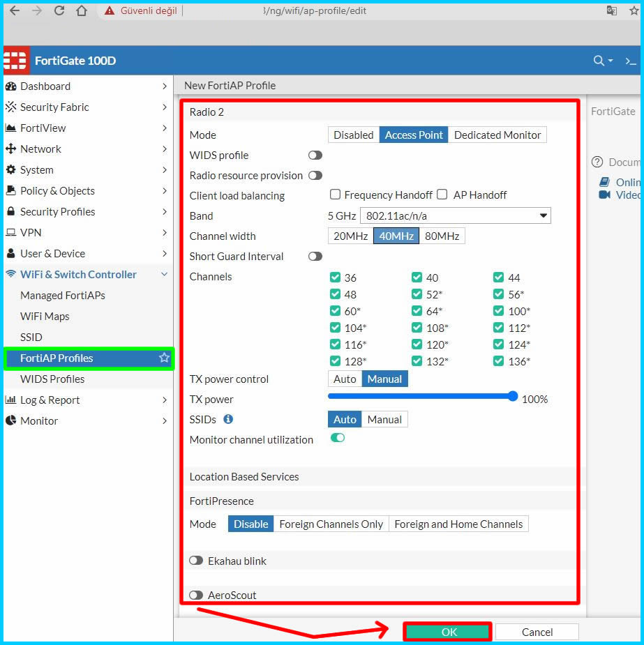The height and width of the screenshot is (645, 644).
Task: Check the AP Handoff checkbox
Action: tap(442, 194)
